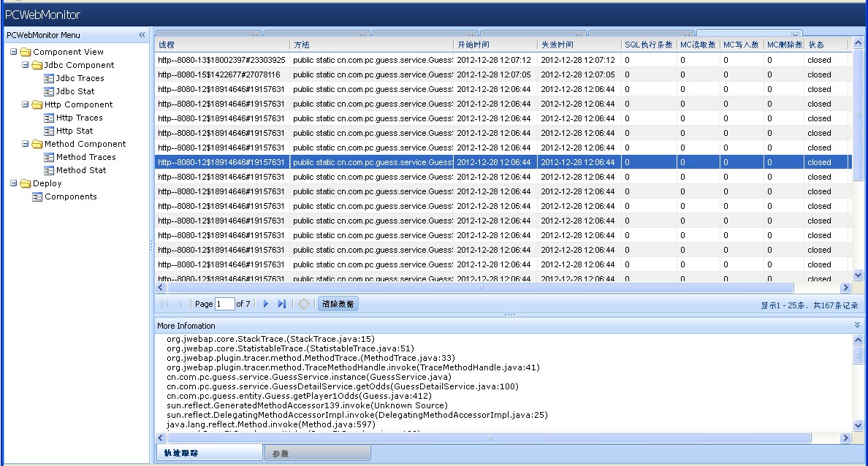Select the 轨迹跟踪 tab at bottom
868x466 pixels.
[x=210, y=454]
